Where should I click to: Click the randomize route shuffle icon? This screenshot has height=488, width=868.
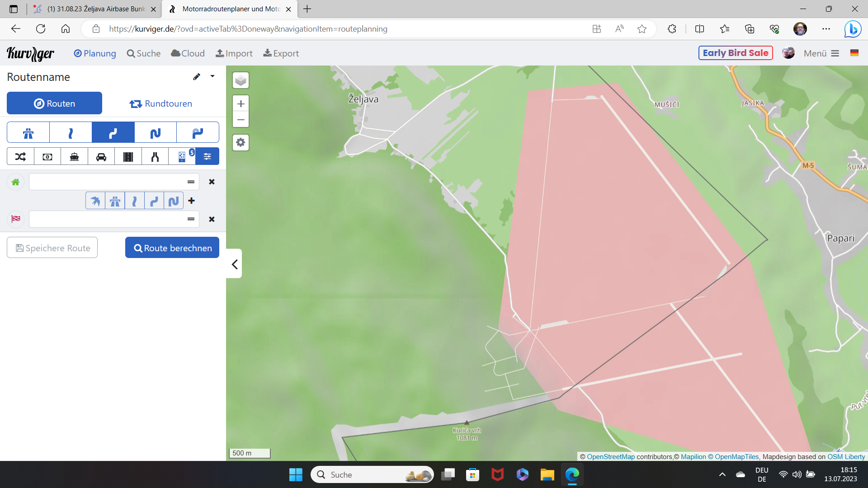click(20, 156)
